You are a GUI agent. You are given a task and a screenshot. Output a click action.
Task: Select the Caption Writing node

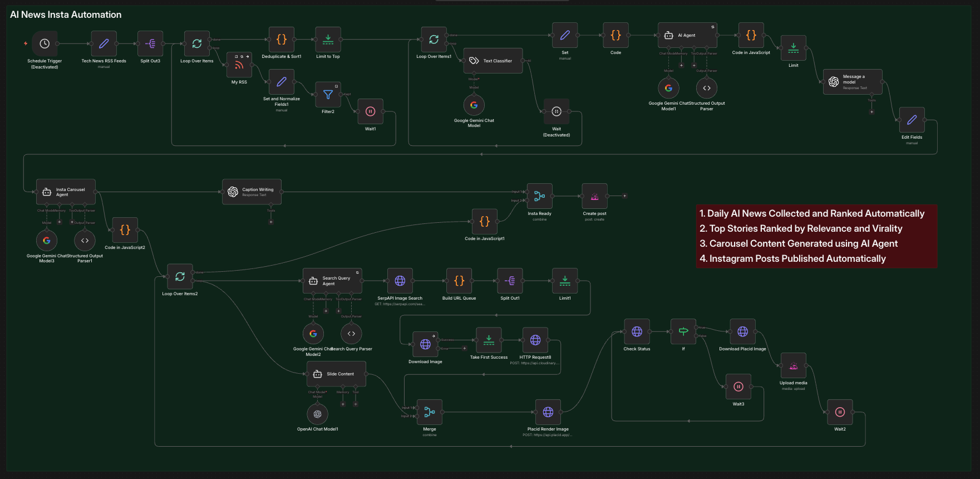point(252,192)
